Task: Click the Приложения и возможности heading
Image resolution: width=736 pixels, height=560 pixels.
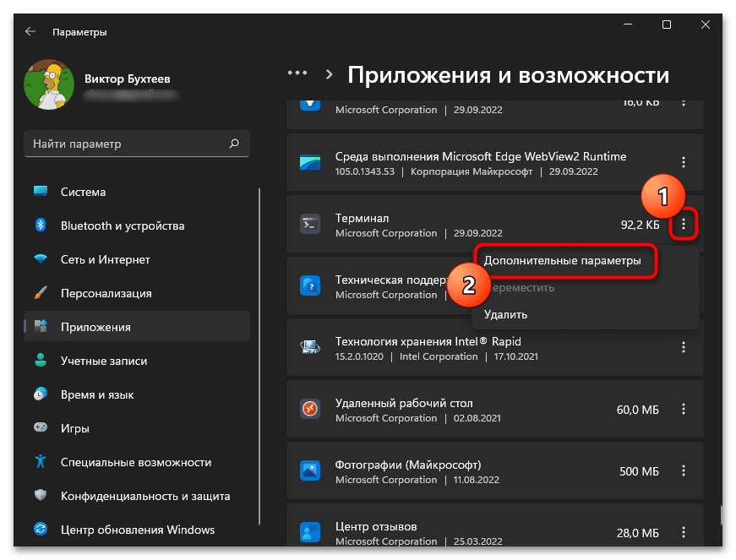Action: [509, 75]
